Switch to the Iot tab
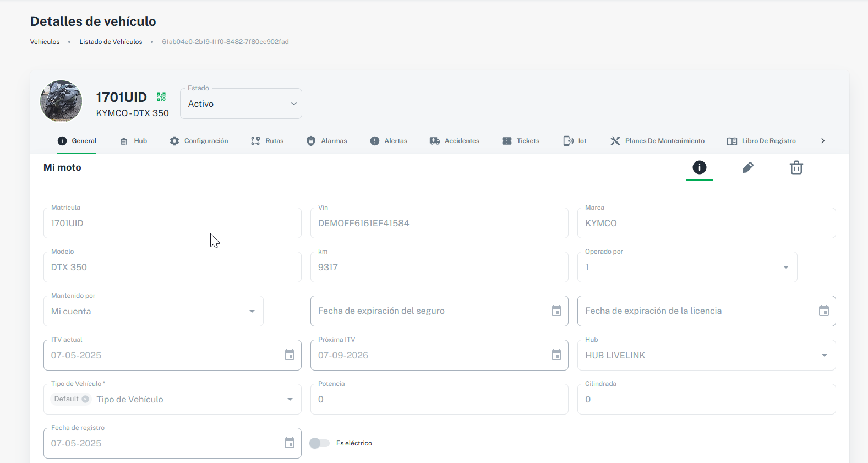Screen dimensions: 868x463 coord(575,141)
